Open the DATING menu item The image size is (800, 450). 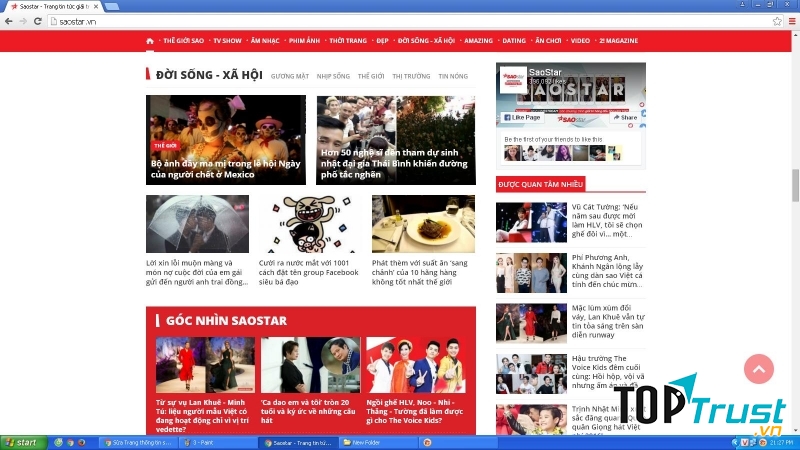click(x=514, y=41)
